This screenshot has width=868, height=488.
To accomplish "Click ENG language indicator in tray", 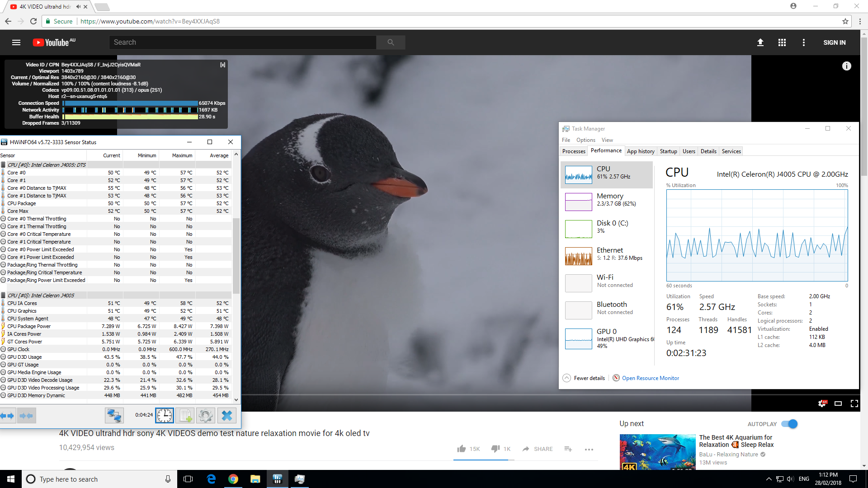I will pyautogui.click(x=804, y=479).
